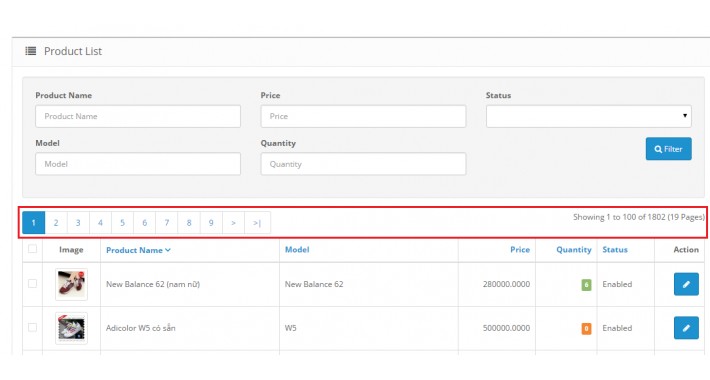Click the price '280000.0000'
710x380 pixels.
click(x=506, y=284)
